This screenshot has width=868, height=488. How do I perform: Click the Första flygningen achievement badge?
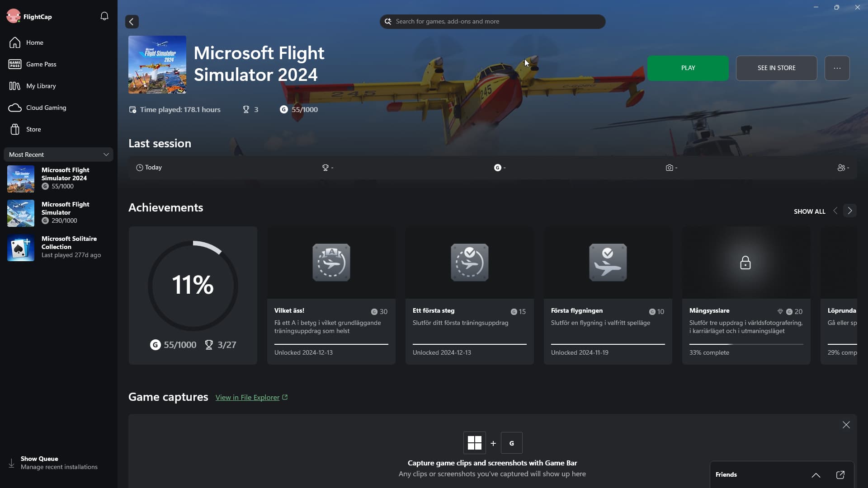pyautogui.click(x=608, y=263)
